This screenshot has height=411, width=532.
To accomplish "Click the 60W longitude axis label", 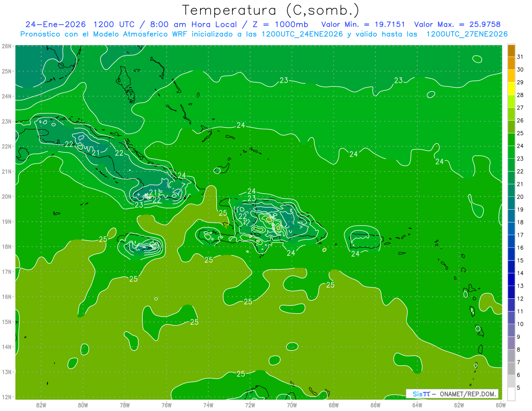I will [x=501, y=405].
